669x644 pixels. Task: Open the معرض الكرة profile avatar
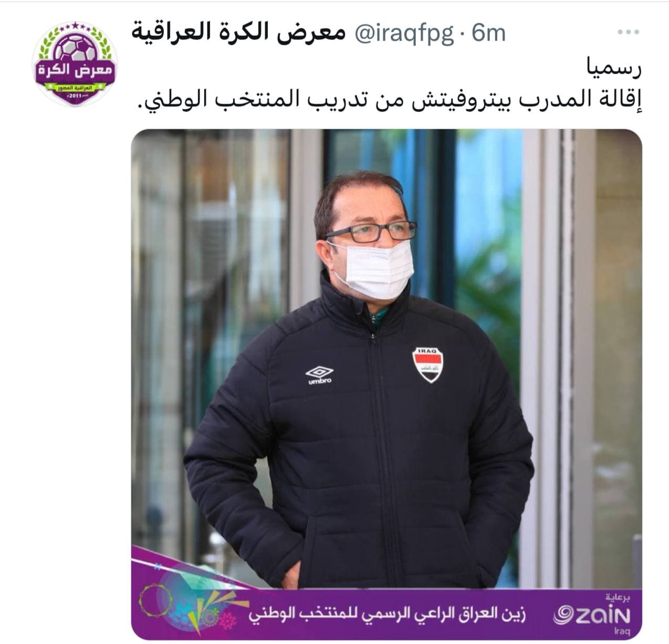point(75,64)
